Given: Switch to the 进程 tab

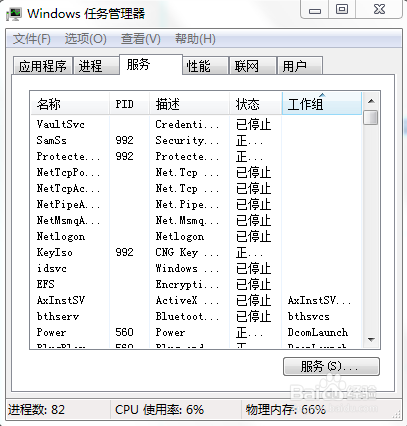Looking at the screenshot, I should [x=96, y=66].
